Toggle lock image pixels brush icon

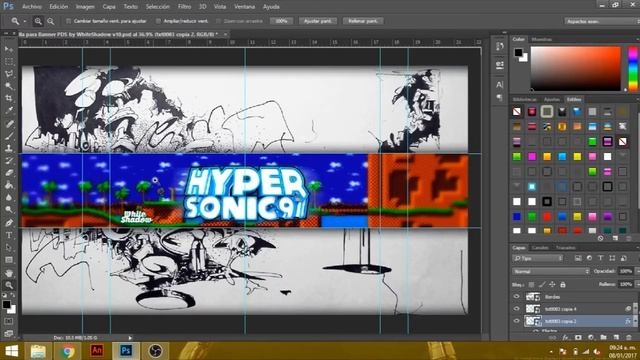point(542,284)
